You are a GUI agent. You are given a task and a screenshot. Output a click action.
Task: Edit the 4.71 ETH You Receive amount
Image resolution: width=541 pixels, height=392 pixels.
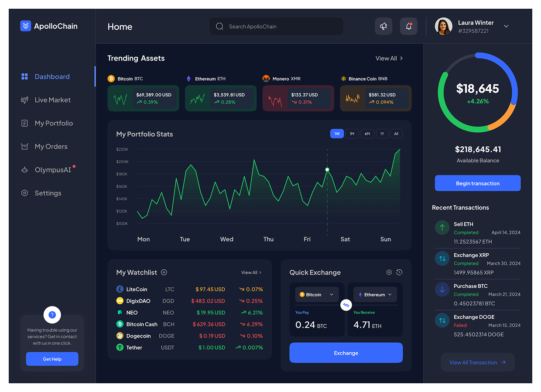pyautogui.click(x=368, y=325)
